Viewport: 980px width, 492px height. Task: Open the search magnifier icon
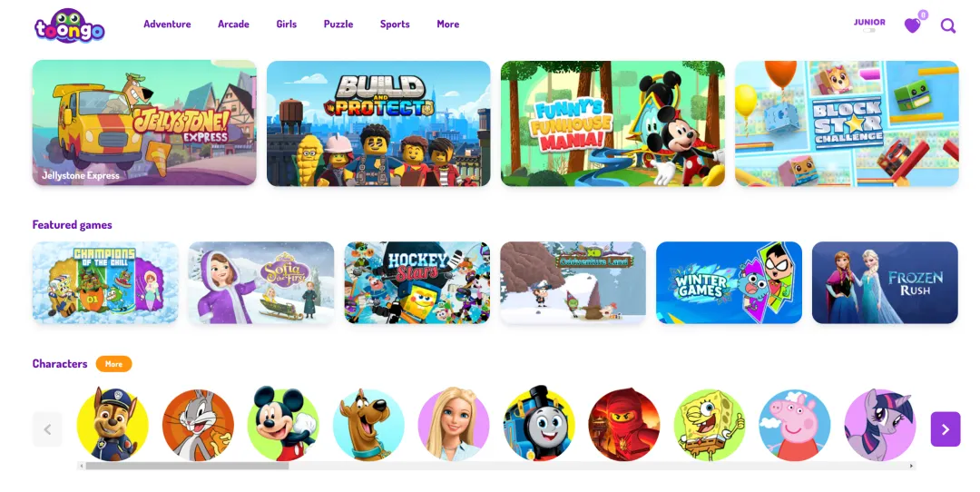[948, 25]
